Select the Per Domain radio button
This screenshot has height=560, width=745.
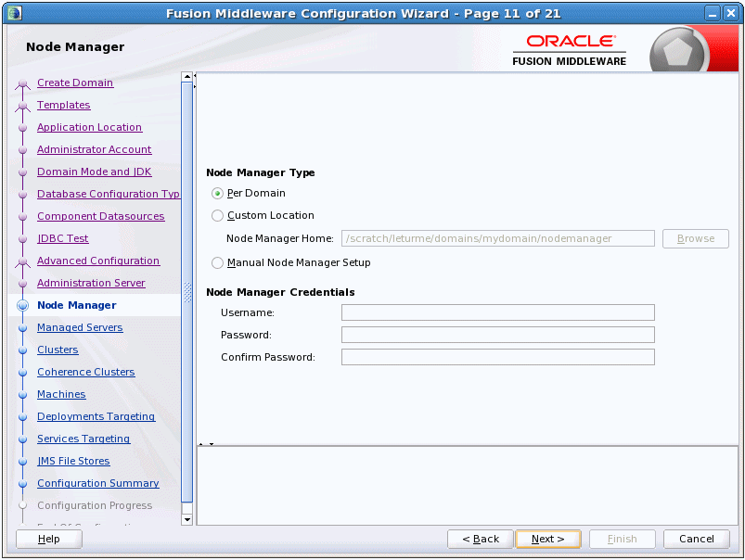tap(217, 194)
